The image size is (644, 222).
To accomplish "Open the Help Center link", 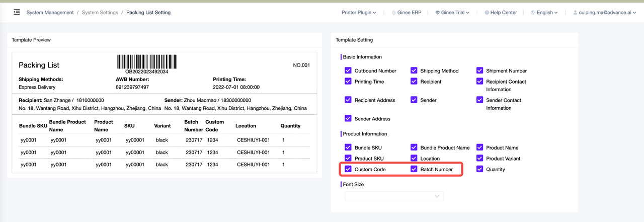I will pos(504,13).
